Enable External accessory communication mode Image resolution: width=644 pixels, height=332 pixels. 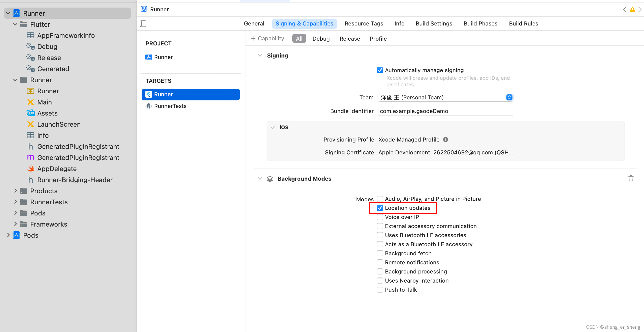tap(380, 226)
